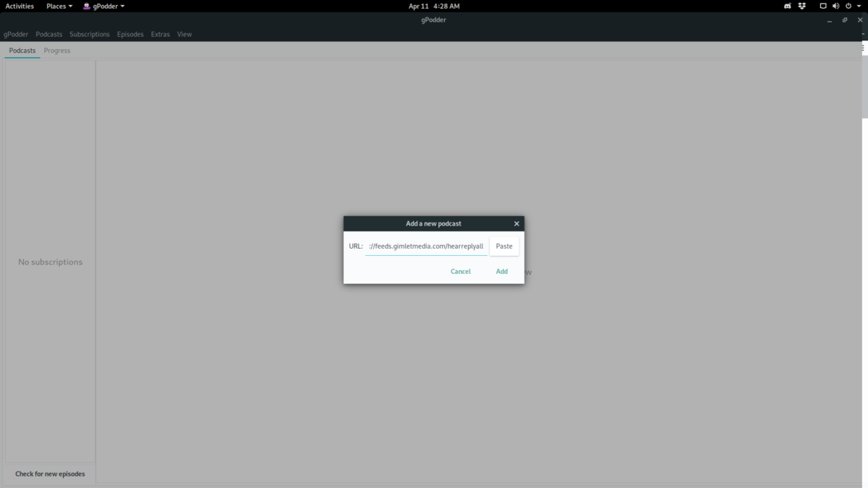Restore the gPodder window size
Image resolution: width=868 pixels, height=488 pixels.
[x=845, y=20]
